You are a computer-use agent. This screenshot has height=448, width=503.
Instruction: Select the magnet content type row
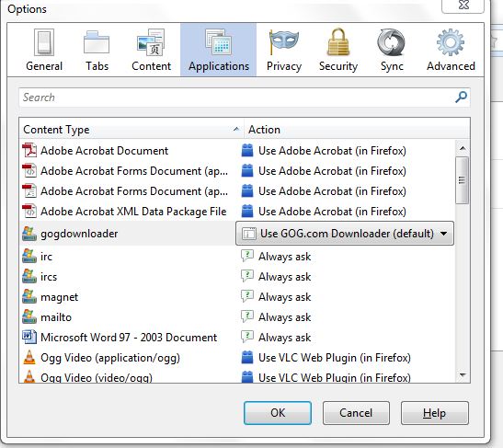click(237, 297)
